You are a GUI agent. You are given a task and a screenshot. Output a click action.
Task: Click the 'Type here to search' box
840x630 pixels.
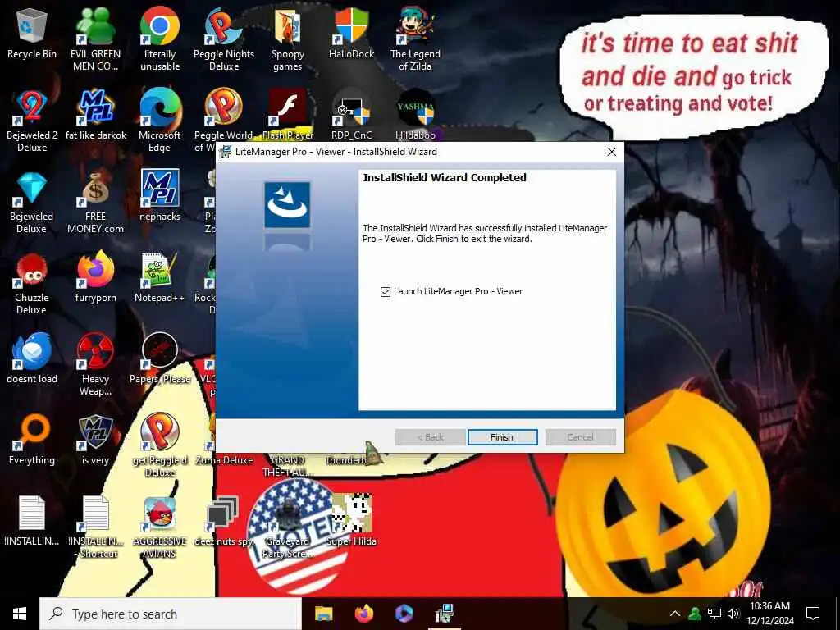click(171, 614)
